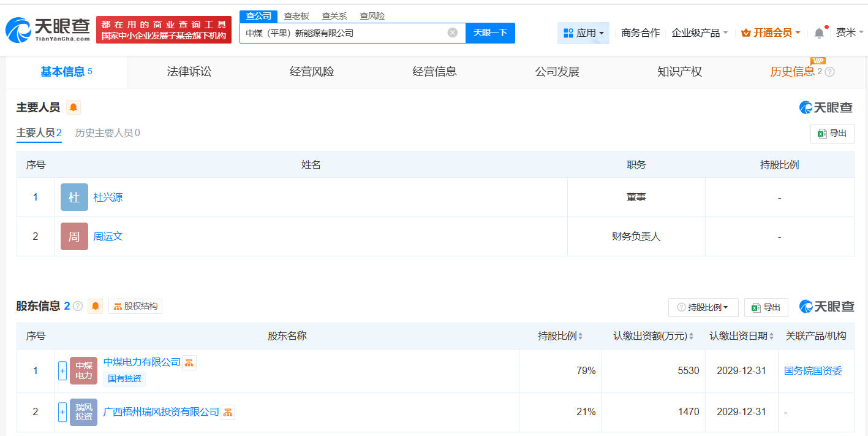The image size is (868, 436).
Task: Open the 持股比例 filter dropdown
Action: coord(703,307)
